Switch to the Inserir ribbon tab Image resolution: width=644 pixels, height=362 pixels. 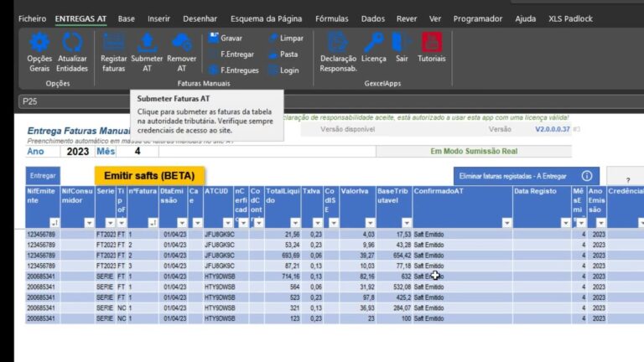[158, 18]
